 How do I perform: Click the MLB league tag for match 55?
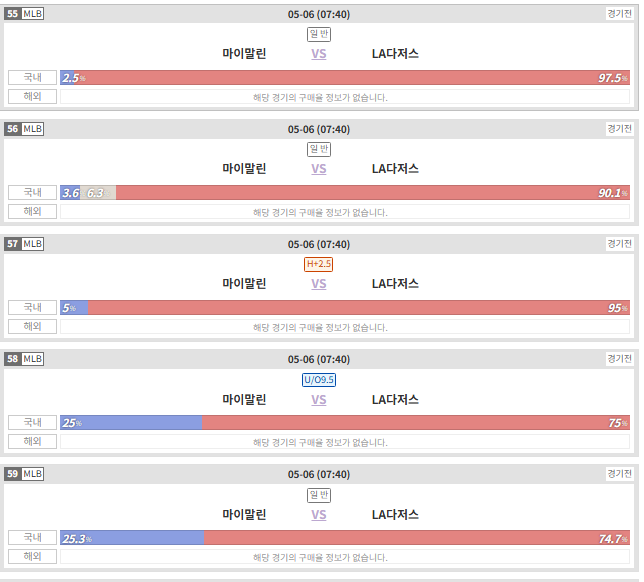click(x=32, y=14)
